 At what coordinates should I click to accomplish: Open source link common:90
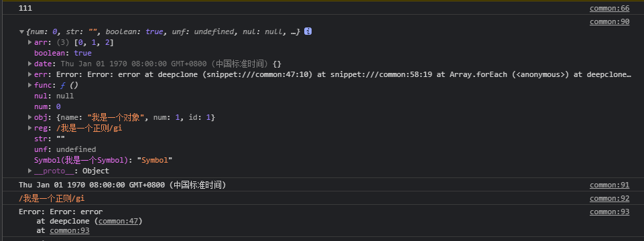[x=610, y=22]
